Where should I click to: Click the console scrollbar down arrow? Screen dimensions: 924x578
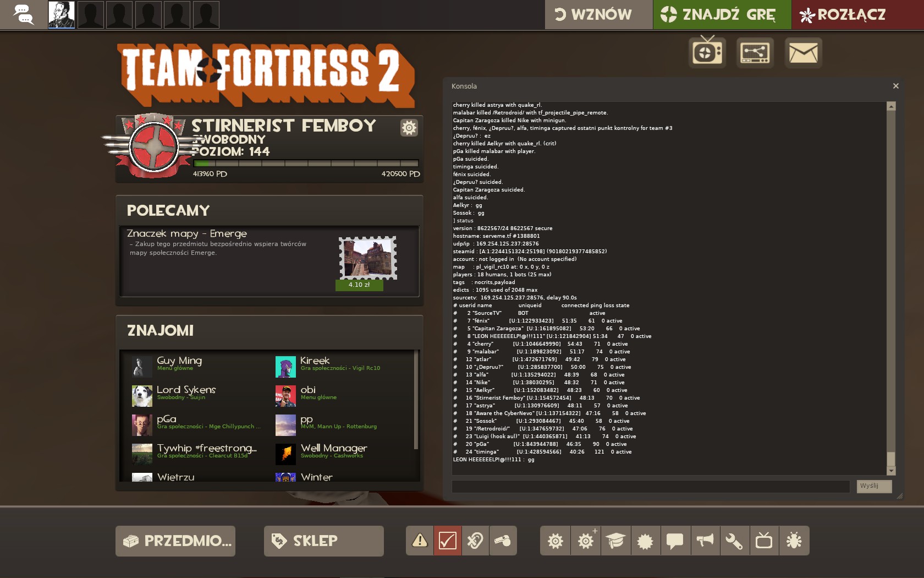891,471
